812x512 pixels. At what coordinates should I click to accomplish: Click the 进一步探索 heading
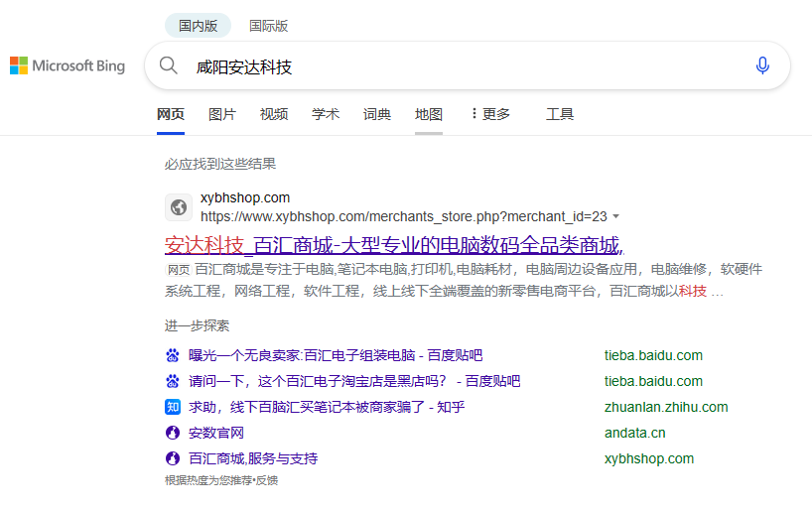197,325
